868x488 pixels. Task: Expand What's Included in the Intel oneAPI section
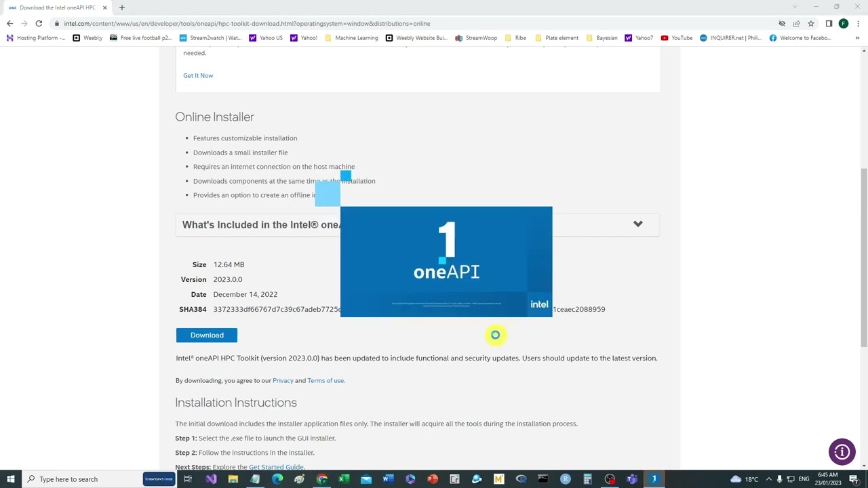click(637, 224)
